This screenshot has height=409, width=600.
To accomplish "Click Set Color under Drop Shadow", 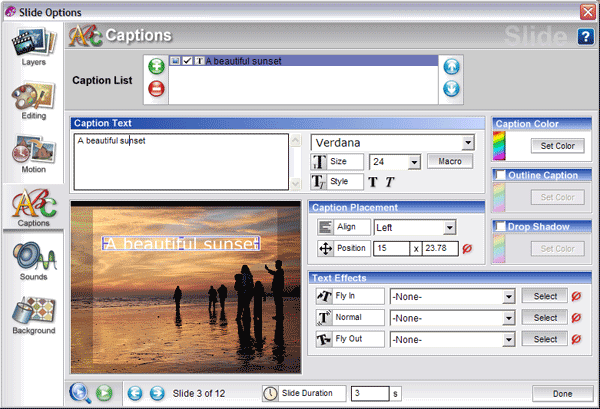I will [558, 249].
